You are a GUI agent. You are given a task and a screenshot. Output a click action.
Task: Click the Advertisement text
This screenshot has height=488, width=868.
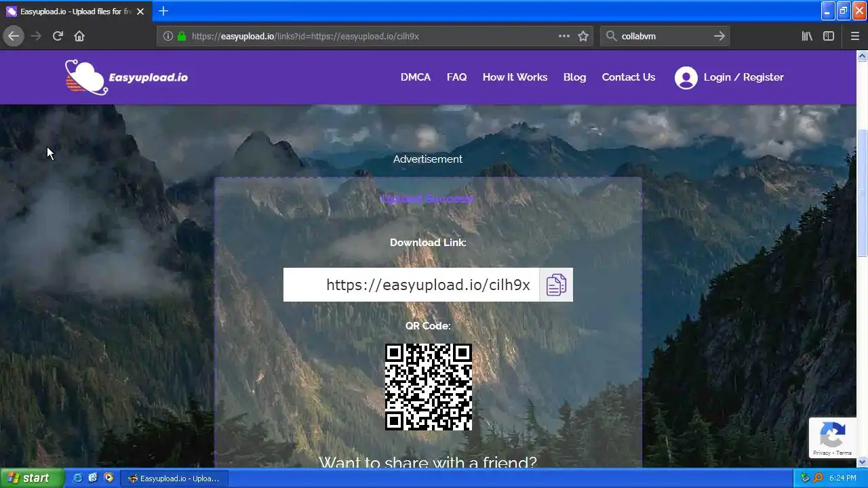428,159
